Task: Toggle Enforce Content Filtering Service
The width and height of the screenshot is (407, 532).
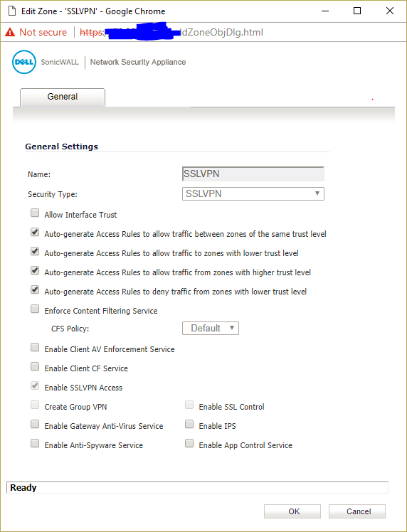Action: pos(35,309)
